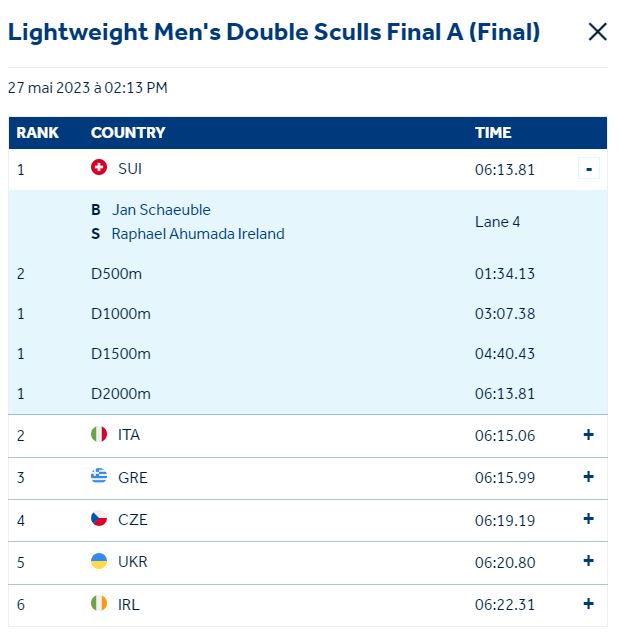Collapse the SUI crew details
The width and height of the screenshot is (619, 635).
coord(589,169)
